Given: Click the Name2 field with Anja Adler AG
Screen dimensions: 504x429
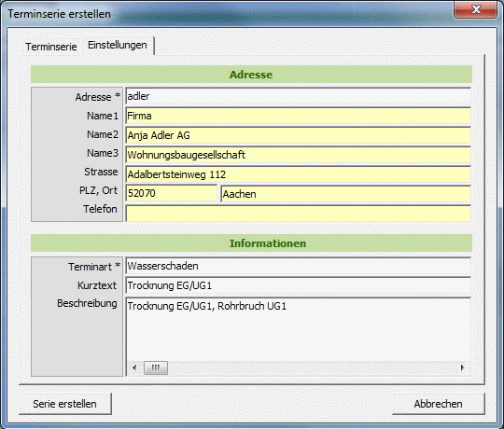Looking at the screenshot, I should (298, 135).
